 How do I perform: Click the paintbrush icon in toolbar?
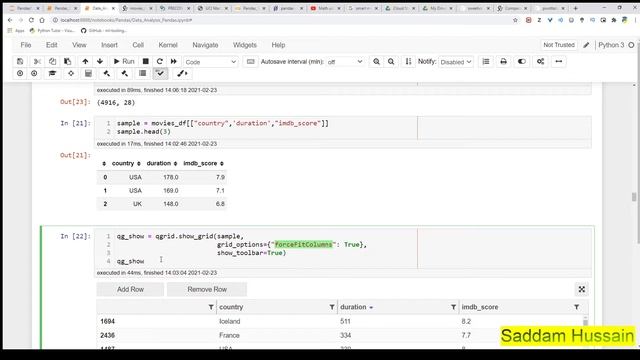(x=182, y=73)
